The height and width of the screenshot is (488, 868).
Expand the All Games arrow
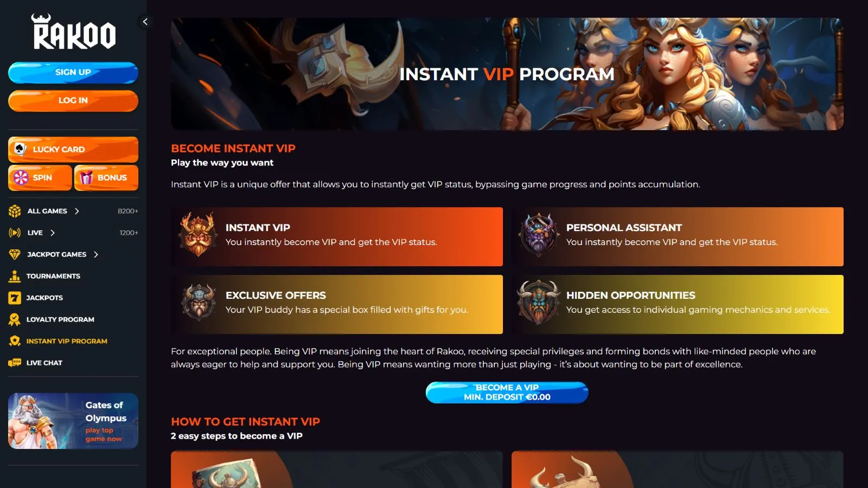coord(77,211)
